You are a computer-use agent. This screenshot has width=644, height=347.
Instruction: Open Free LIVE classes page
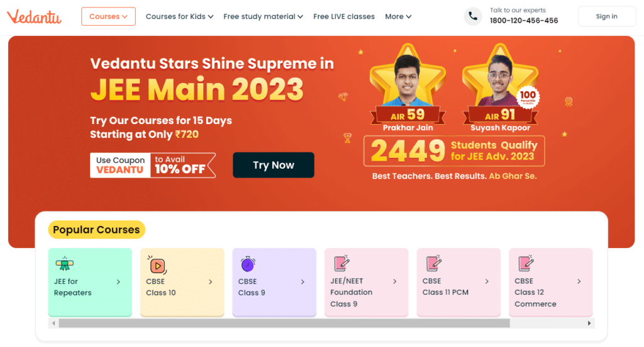(343, 16)
